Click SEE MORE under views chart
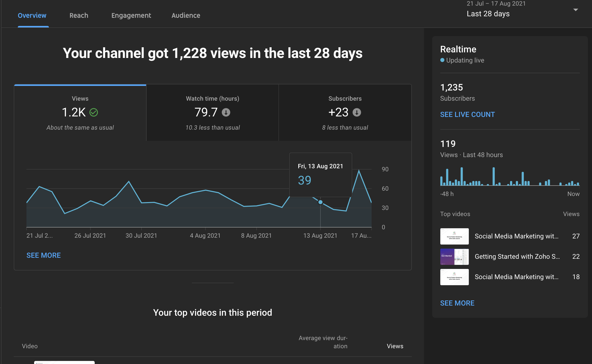The height and width of the screenshot is (364, 592). [44, 255]
